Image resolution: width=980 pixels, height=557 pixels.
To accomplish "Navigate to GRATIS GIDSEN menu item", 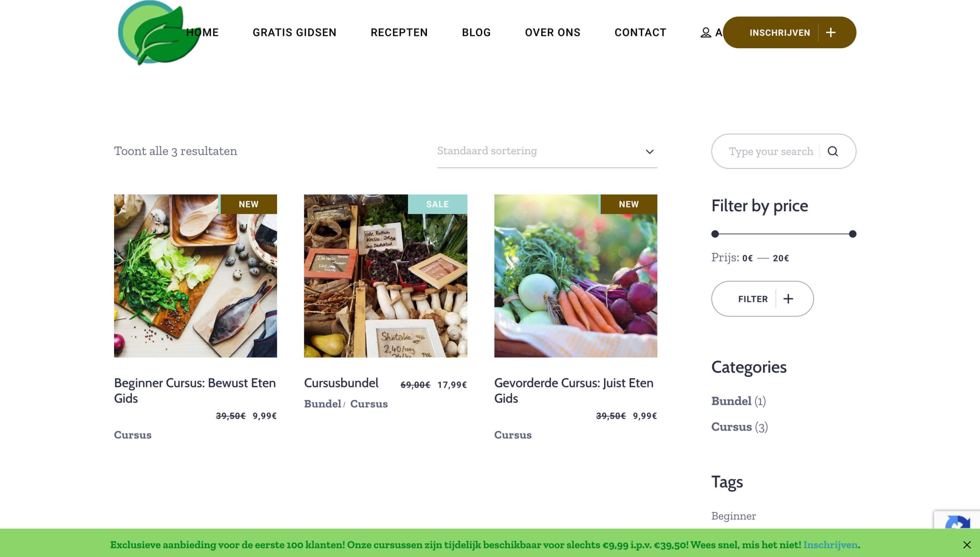I will [x=295, y=32].
